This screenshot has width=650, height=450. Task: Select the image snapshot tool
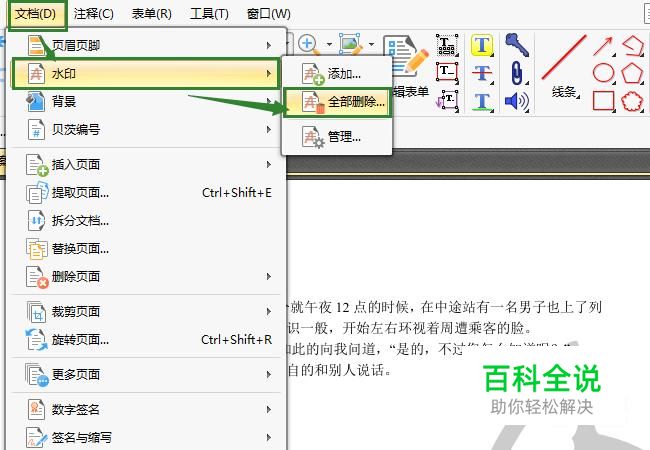click(x=351, y=44)
